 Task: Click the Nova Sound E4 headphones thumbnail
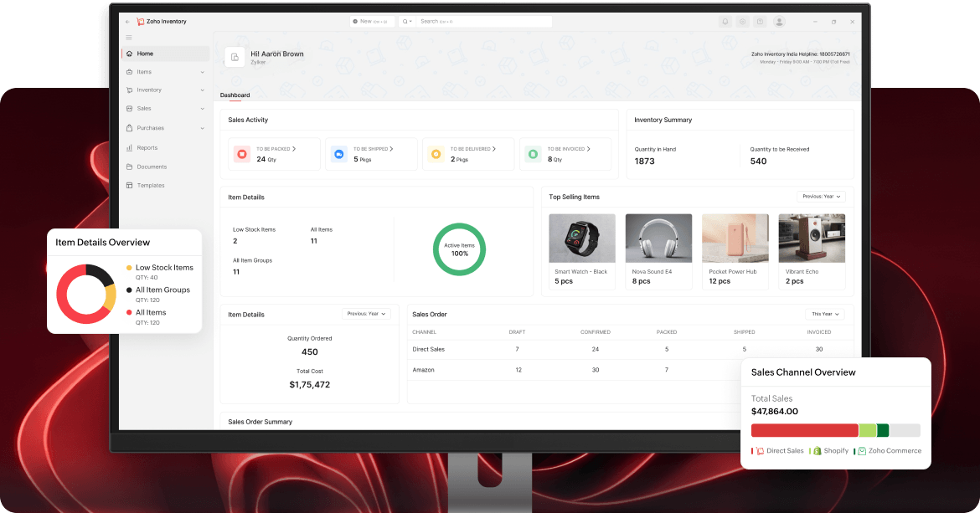(x=658, y=239)
